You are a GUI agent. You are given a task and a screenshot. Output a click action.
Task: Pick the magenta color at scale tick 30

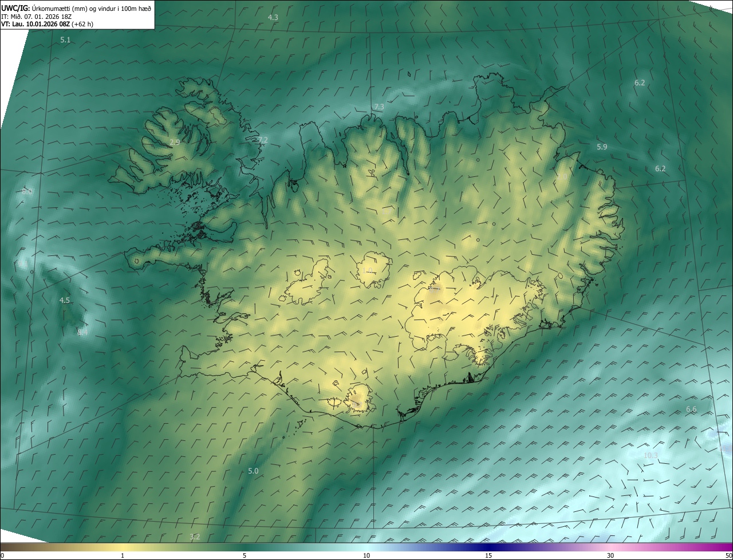pos(610,547)
